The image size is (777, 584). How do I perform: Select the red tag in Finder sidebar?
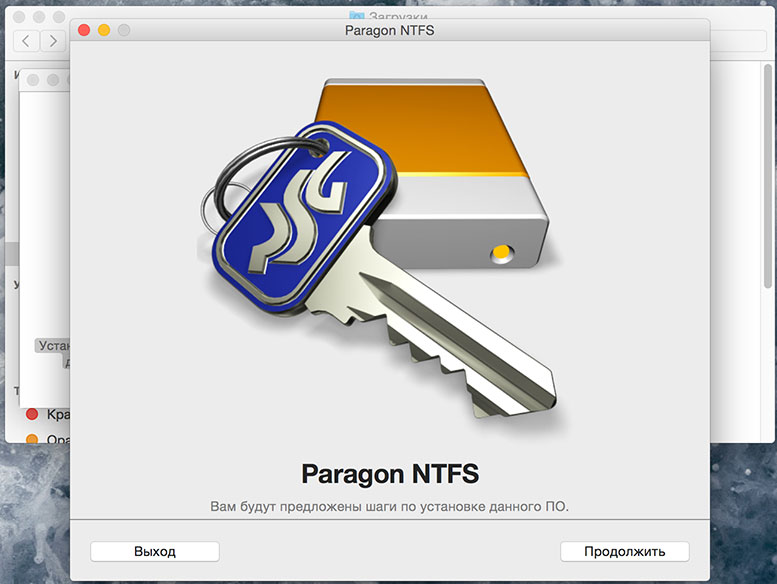[32, 414]
